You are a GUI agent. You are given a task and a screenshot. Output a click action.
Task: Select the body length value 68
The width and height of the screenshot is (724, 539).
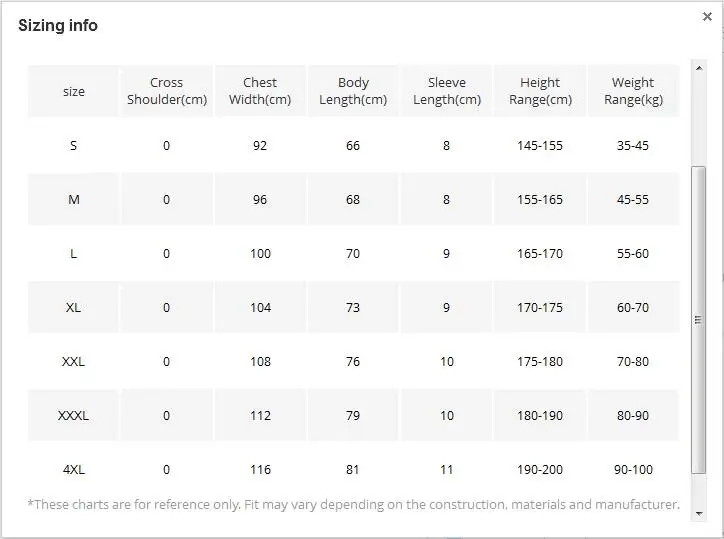tap(353, 200)
